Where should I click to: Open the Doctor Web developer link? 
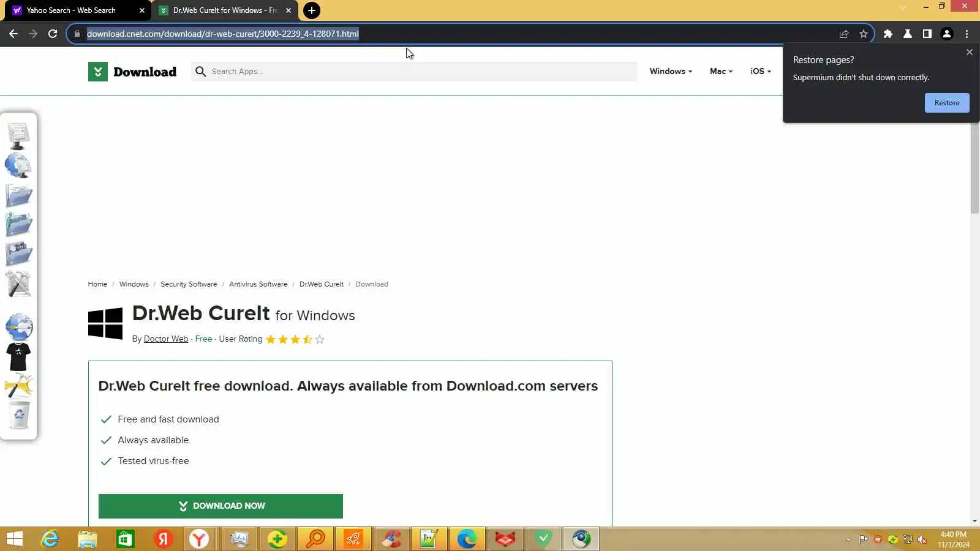click(x=166, y=339)
